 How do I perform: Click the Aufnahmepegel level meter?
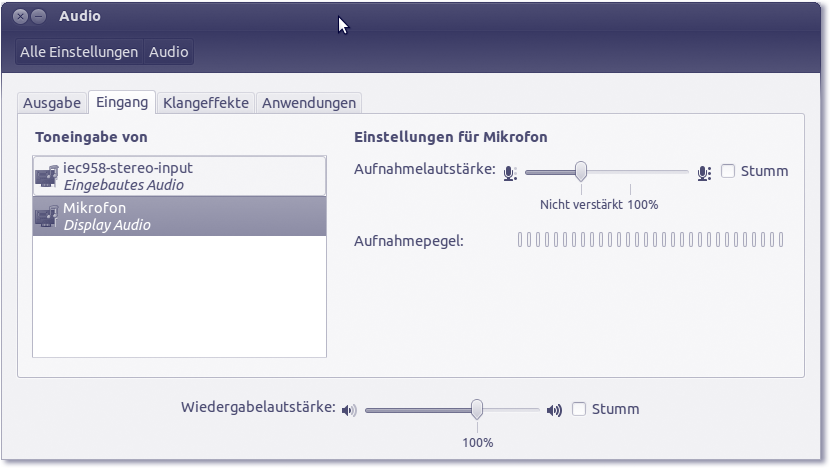(x=650, y=240)
